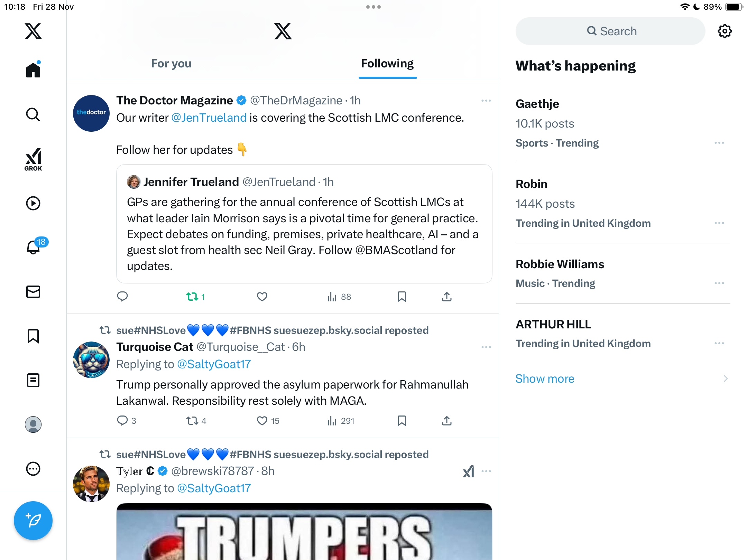Expand trends via Show more chevron
Viewport: 747px width, 560px height.
click(x=726, y=379)
